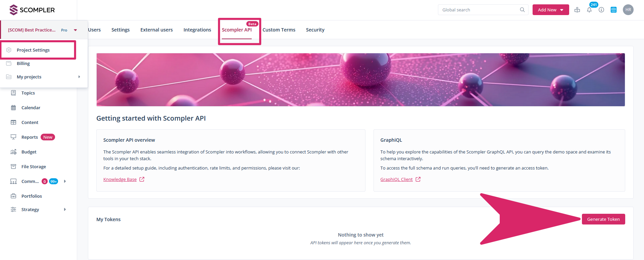
Task: Select Billing from the project menu
Action: [x=23, y=63]
